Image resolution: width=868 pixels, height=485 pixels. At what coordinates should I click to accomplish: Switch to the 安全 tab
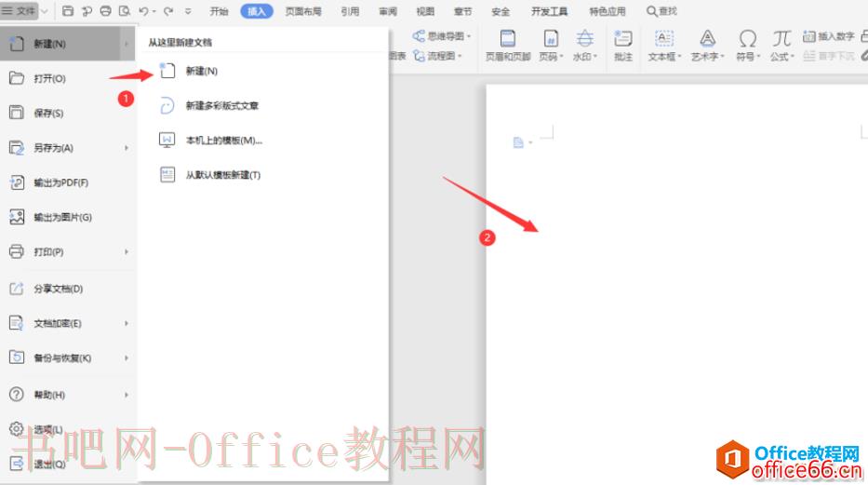(501, 11)
